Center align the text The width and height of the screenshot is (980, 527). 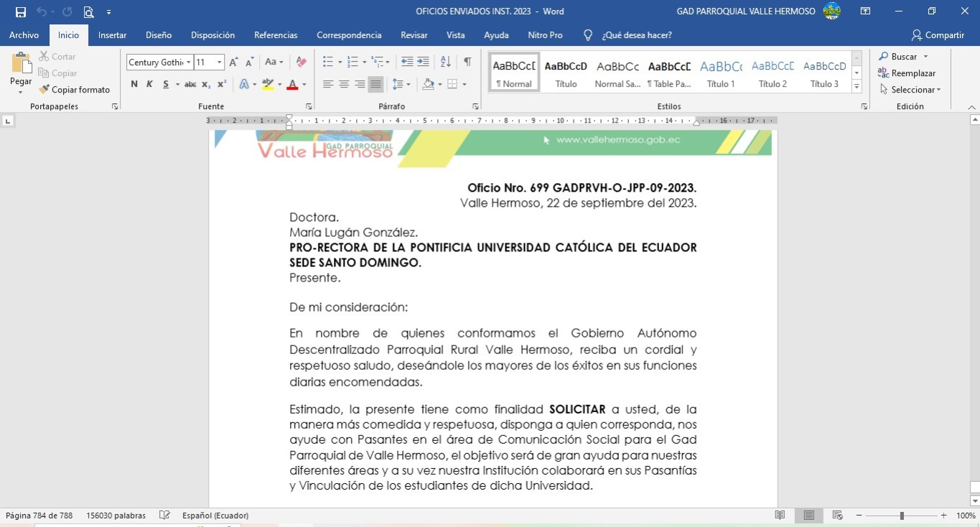coord(344,84)
